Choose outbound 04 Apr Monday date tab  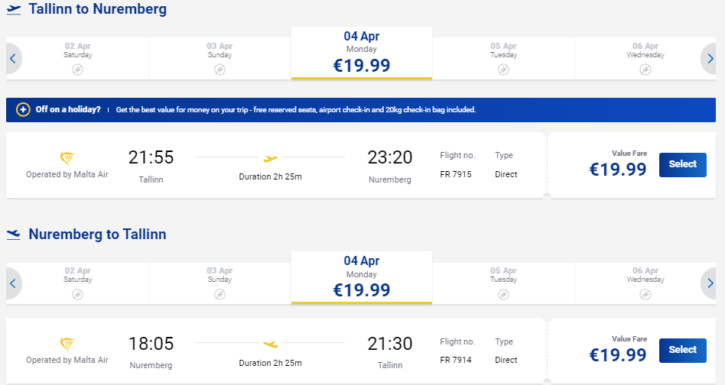[x=362, y=53]
